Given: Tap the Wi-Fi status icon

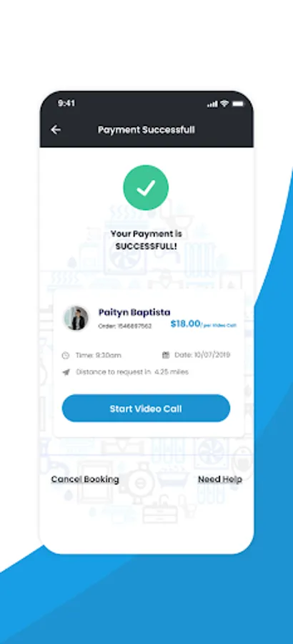Looking at the screenshot, I should point(224,104).
